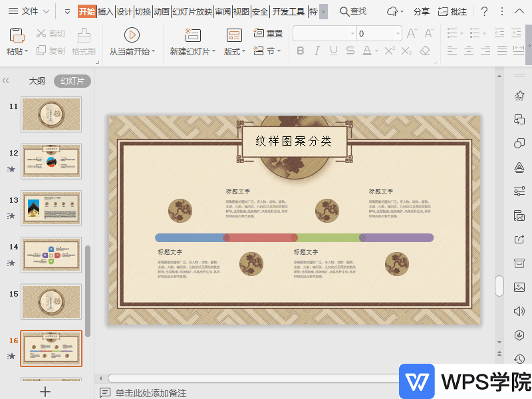The height and width of the screenshot is (399, 532).
Task: Toggle bold formatting
Action: click(300, 51)
